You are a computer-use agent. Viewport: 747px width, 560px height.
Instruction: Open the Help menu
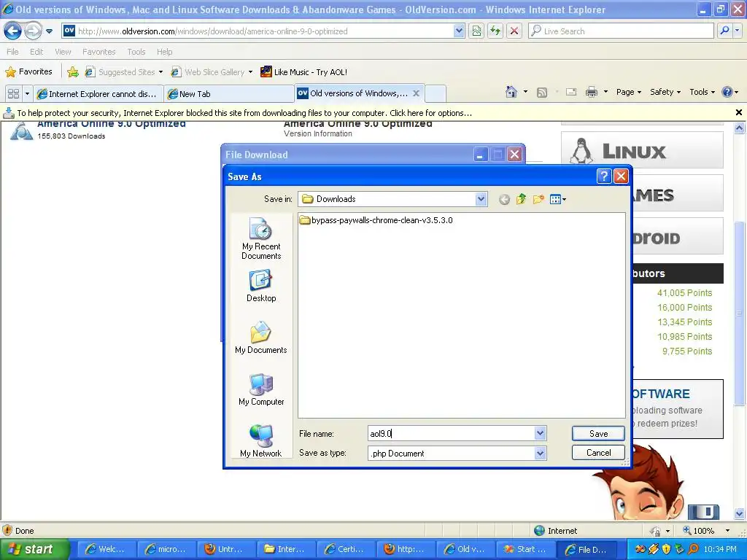pyautogui.click(x=164, y=52)
